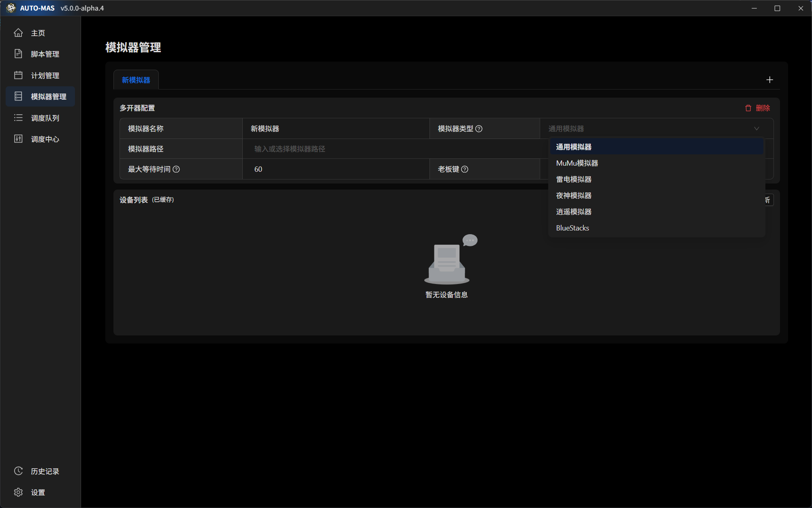Open 设置 settings with the gear icon

(x=18, y=492)
